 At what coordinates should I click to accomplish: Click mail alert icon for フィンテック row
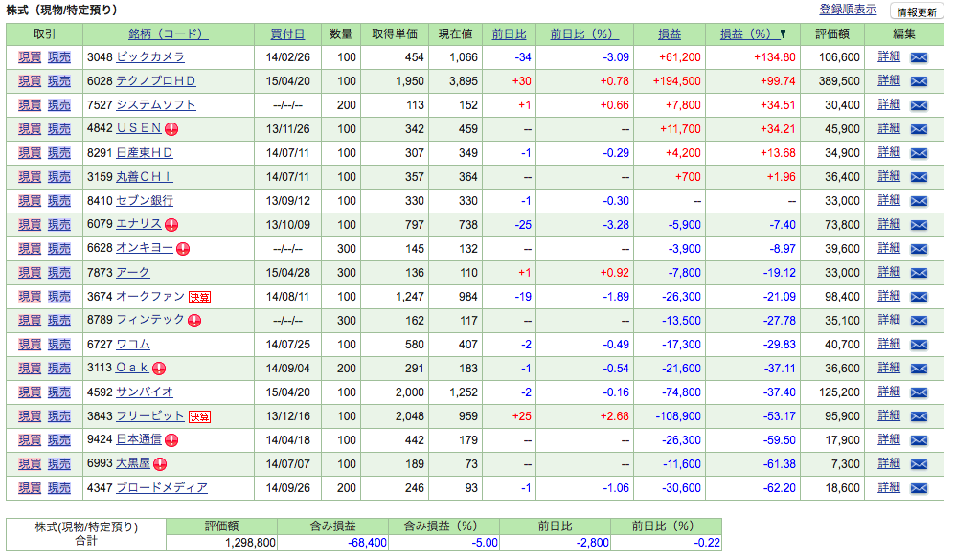click(919, 321)
